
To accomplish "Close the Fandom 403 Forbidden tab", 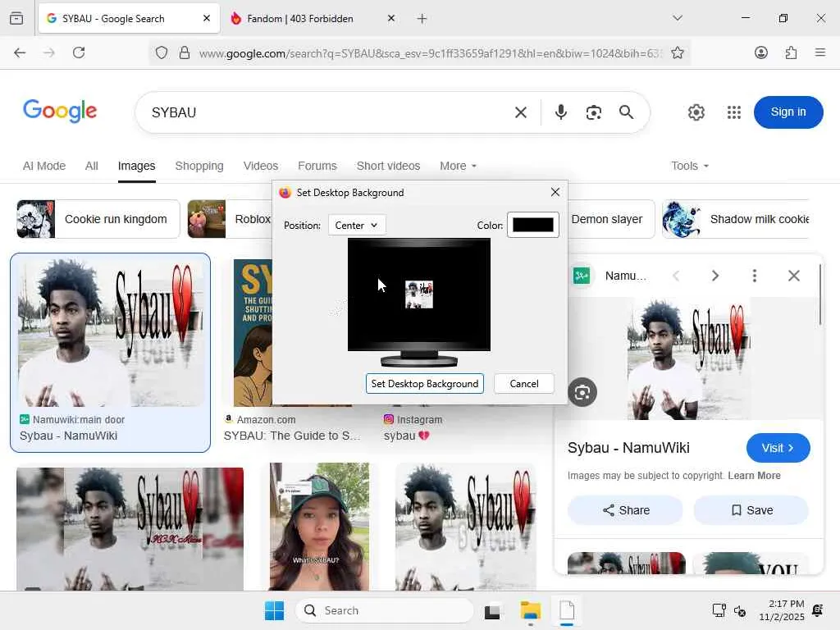I will pos(391,18).
